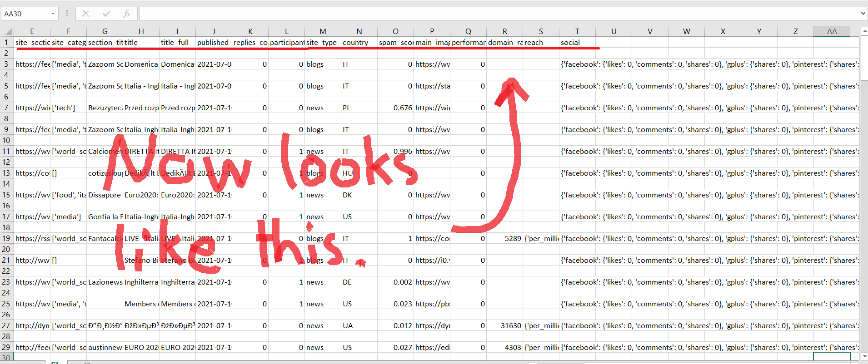Select row 27 header
Screen dimensions: 868x364
tap(6, 325)
